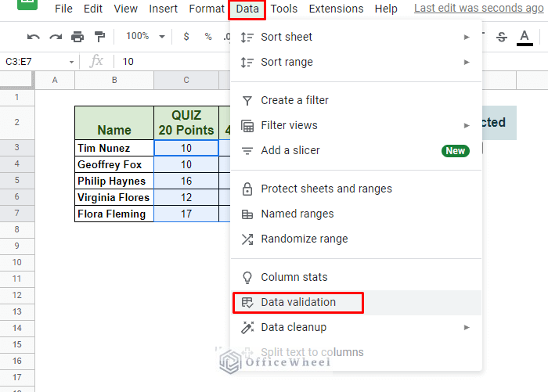Select column A header
Viewport: 548px width, 392px height.
click(55, 81)
